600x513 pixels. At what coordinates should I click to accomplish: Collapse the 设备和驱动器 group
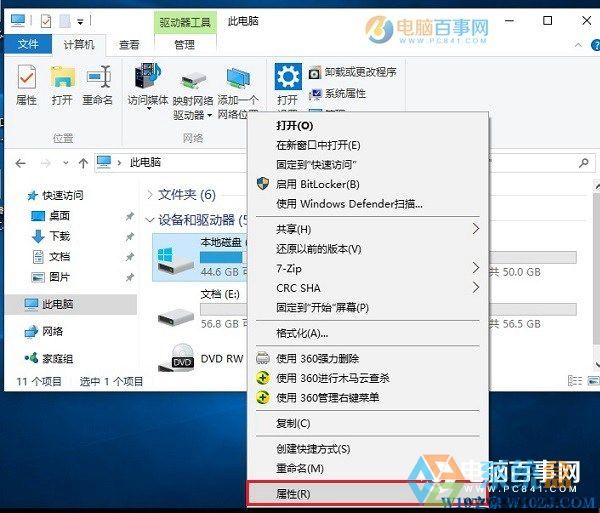click(150, 220)
